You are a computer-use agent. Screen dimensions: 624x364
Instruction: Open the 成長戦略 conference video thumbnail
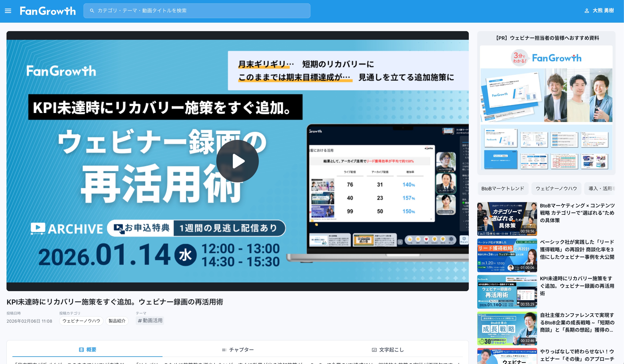tap(507, 328)
